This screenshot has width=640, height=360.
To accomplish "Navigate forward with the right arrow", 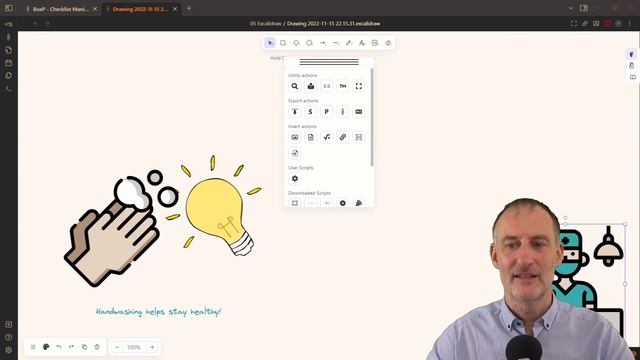I will click(47, 24).
